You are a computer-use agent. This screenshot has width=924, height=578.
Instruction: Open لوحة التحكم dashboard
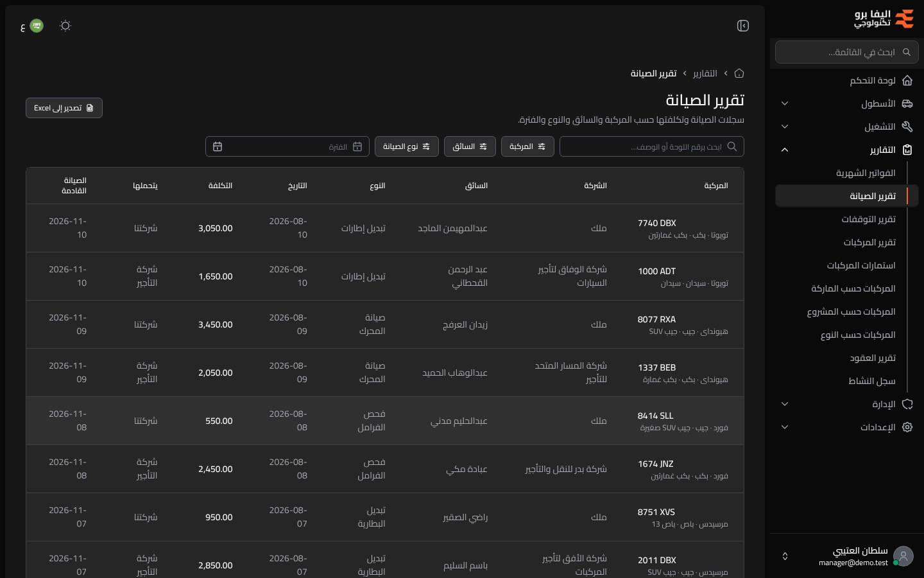pyautogui.click(x=847, y=80)
